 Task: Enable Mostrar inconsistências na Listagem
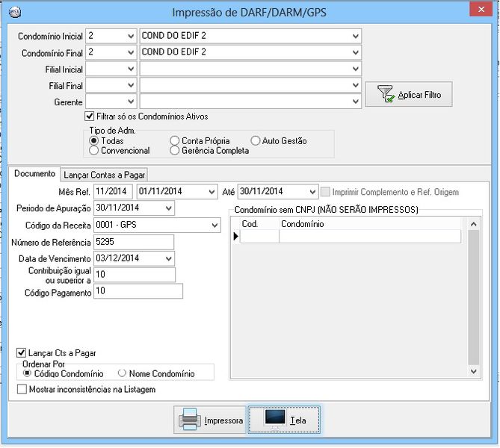pyautogui.click(x=22, y=389)
